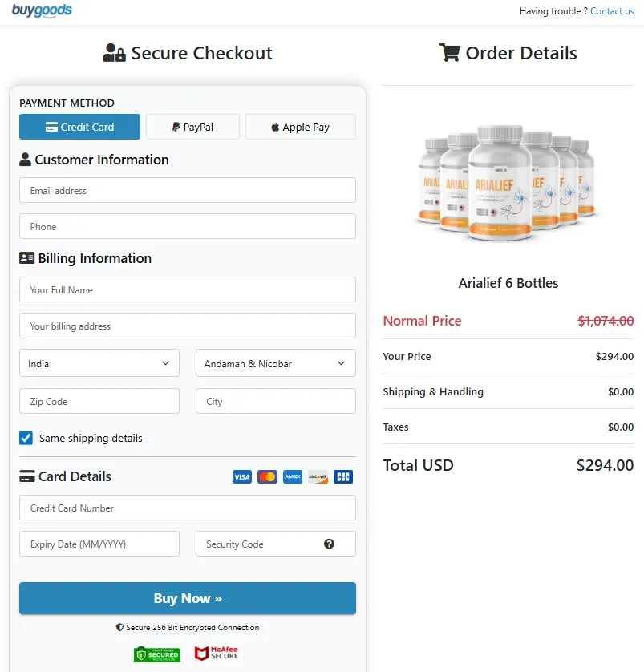Image resolution: width=644 pixels, height=672 pixels.
Task: Click the buygoods logo
Action: 42,10
